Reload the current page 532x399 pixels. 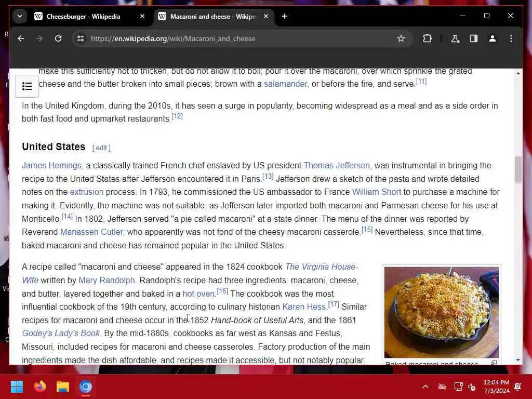[x=58, y=38]
